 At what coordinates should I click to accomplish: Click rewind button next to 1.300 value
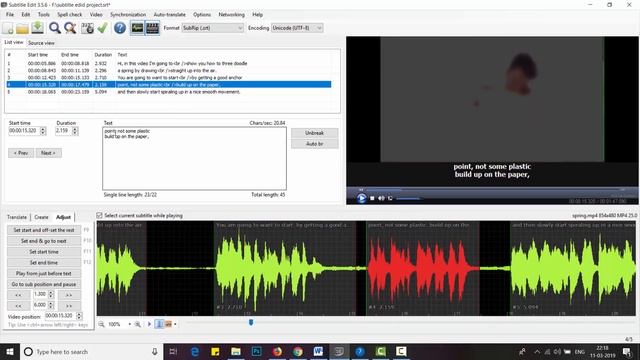19,295
